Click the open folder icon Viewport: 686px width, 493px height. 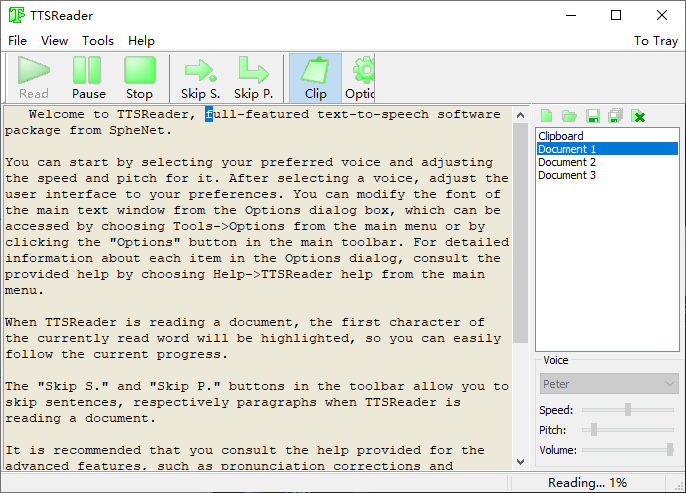tap(569, 116)
